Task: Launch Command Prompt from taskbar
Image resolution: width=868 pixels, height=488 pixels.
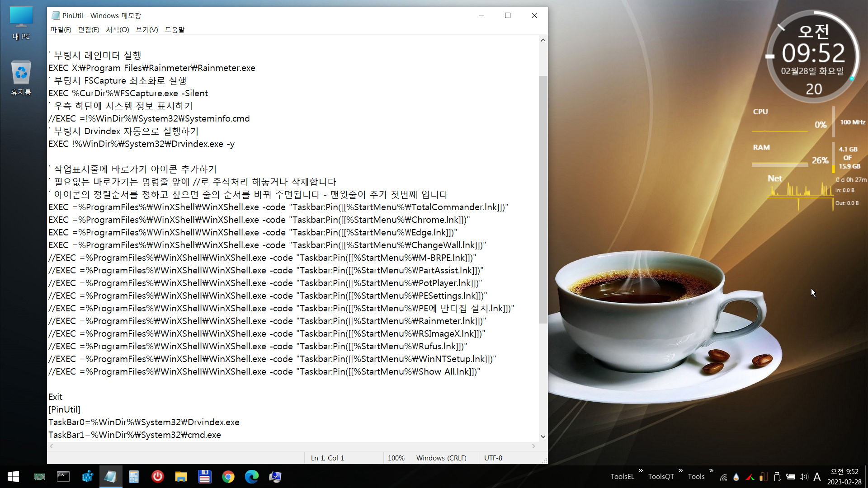Action: coord(63,477)
